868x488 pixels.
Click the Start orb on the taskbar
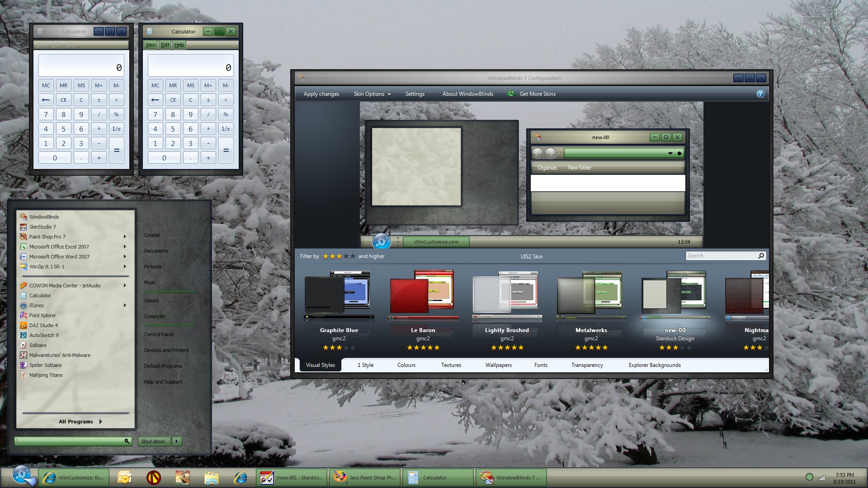(23, 476)
